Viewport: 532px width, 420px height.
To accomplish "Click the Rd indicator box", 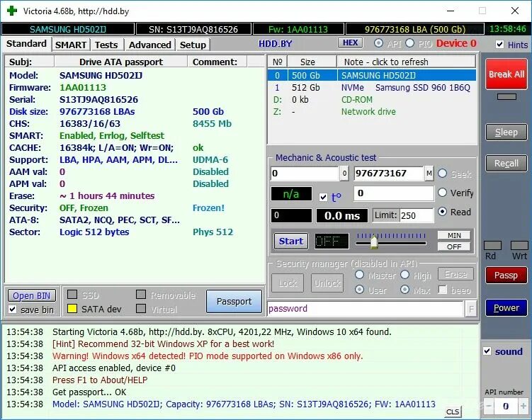I will click(x=492, y=245).
